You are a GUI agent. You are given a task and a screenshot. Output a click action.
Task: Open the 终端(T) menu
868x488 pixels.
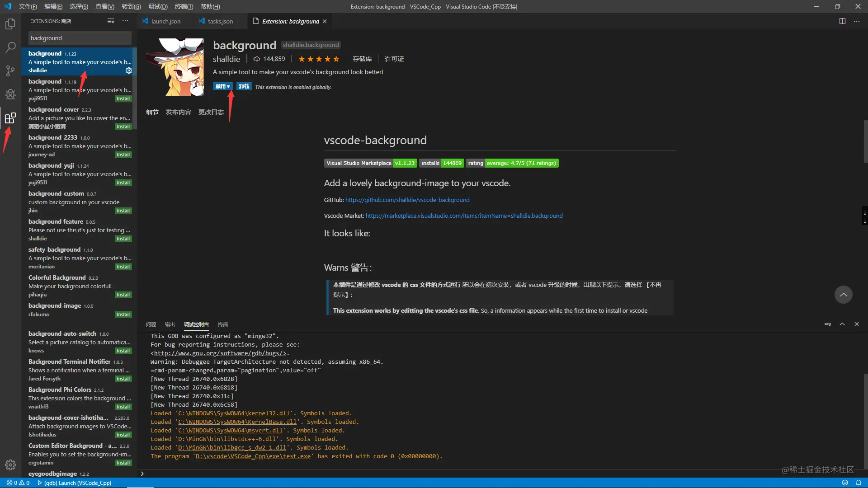click(x=184, y=7)
